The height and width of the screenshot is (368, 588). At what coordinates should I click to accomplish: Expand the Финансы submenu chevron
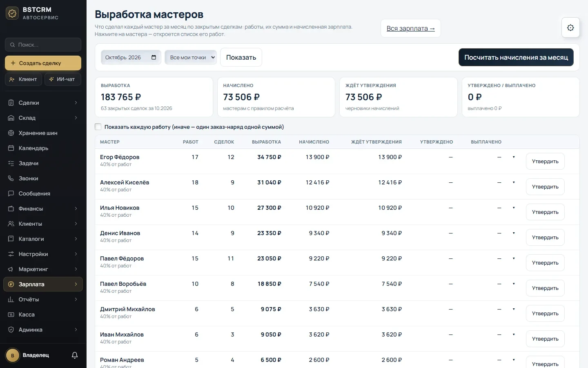click(76, 209)
